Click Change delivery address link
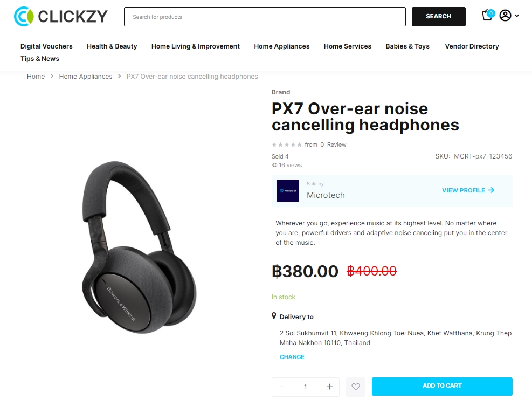 pos(292,357)
